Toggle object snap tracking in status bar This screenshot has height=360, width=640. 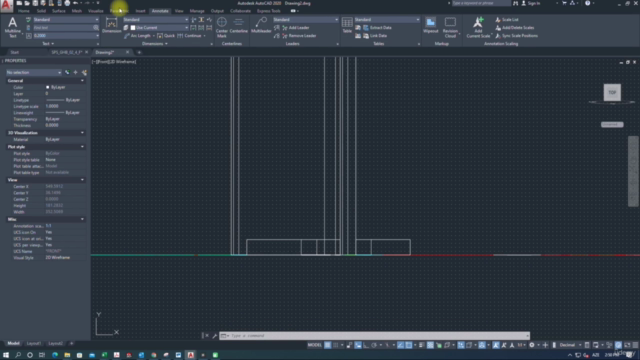[x=400, y=345]
